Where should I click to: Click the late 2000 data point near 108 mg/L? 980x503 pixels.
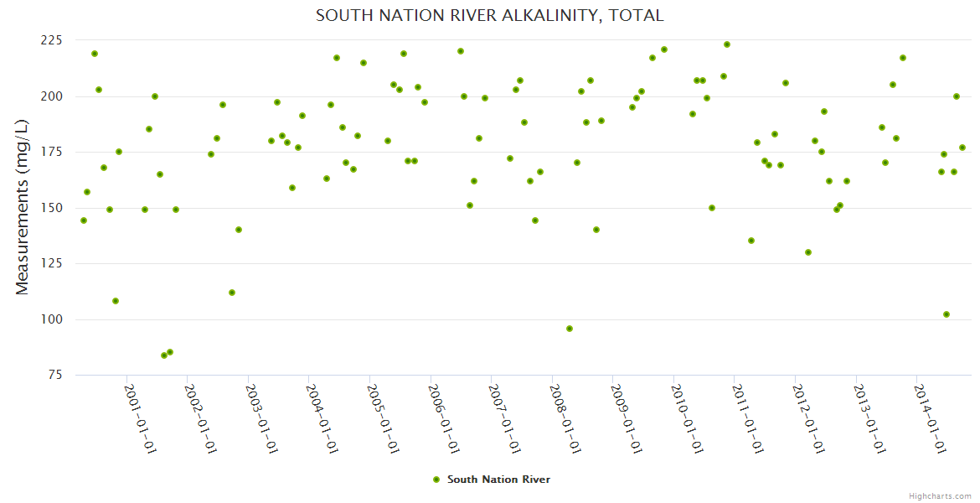[116, 301]
